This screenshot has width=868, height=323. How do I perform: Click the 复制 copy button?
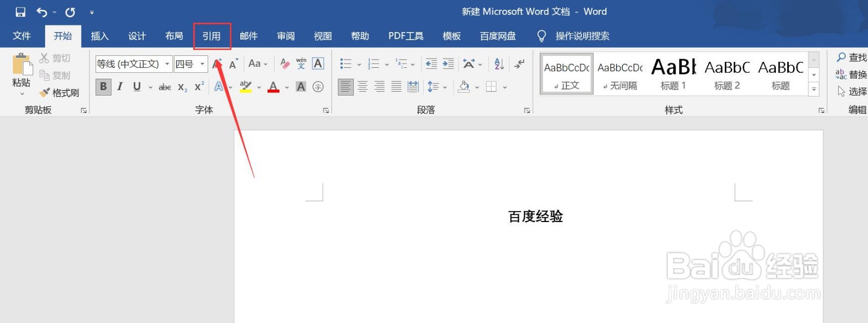click(x=55, y=75)
